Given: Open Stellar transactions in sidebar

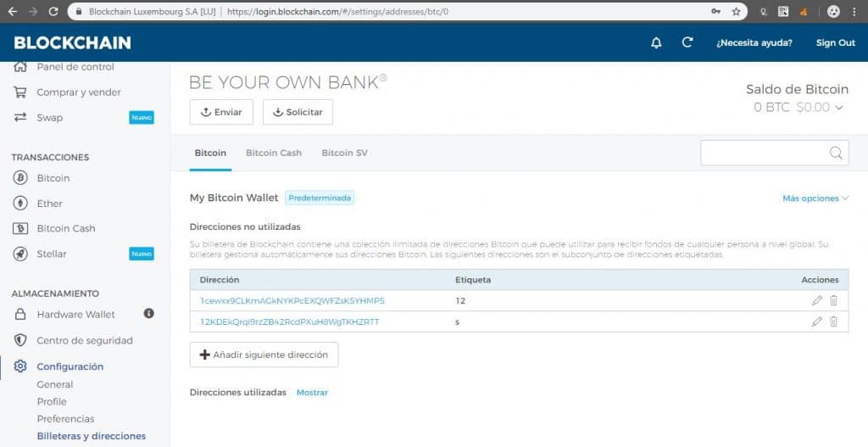Looking at the screenshot, I should coord(52,254).
